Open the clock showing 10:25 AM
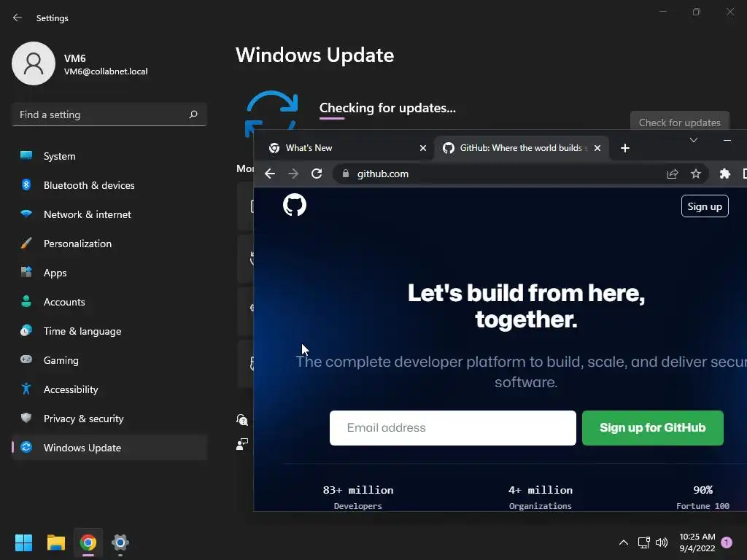The image size is (747, 560). [x=697, y=542]
